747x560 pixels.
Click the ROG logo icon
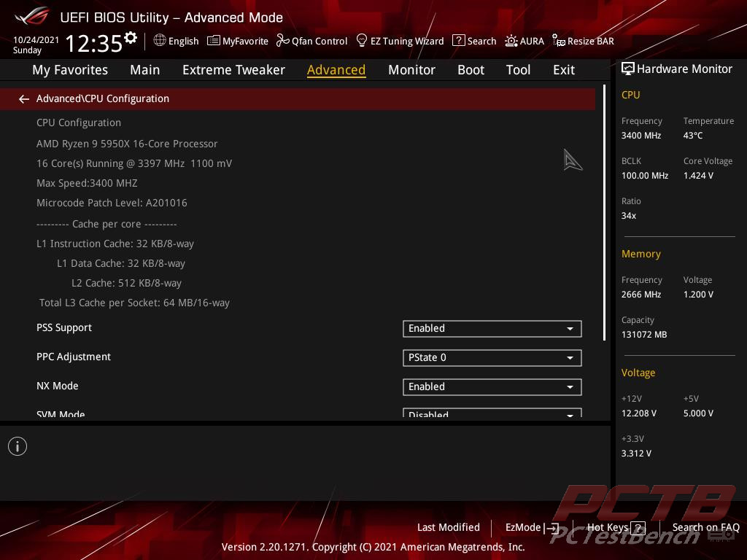[x=32, y=16]
